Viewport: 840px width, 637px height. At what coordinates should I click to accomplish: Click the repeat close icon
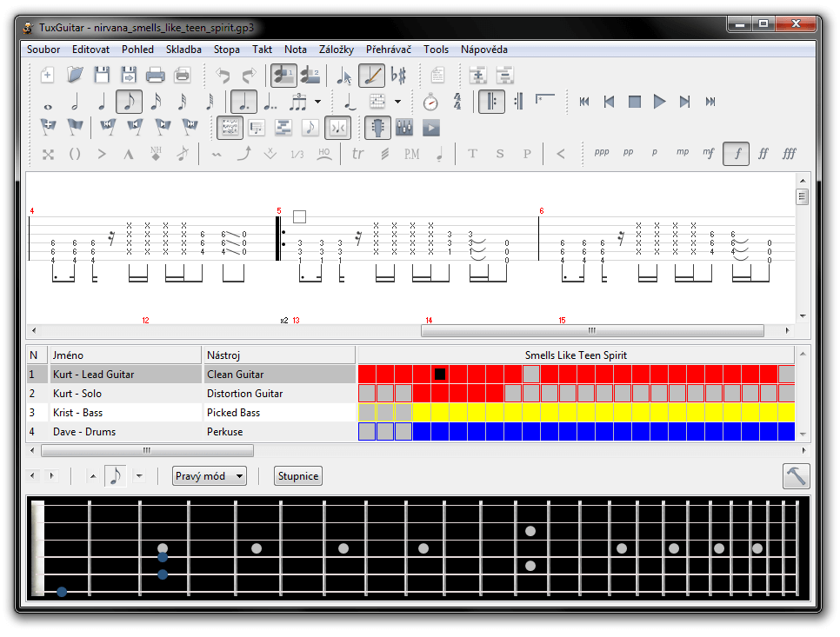tap(518, 102)
